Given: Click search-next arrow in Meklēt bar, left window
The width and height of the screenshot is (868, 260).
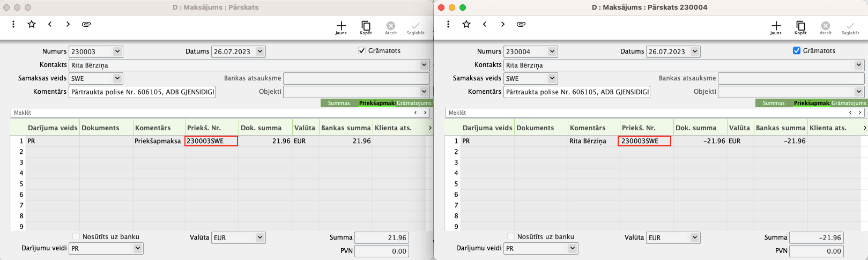Looking at the screenshot, I should [425, 113].
